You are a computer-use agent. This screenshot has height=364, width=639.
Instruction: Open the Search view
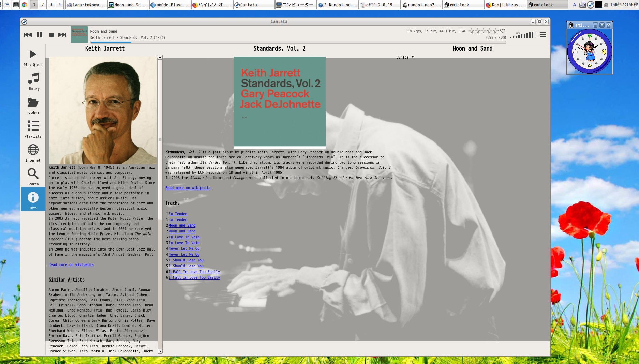33,177
